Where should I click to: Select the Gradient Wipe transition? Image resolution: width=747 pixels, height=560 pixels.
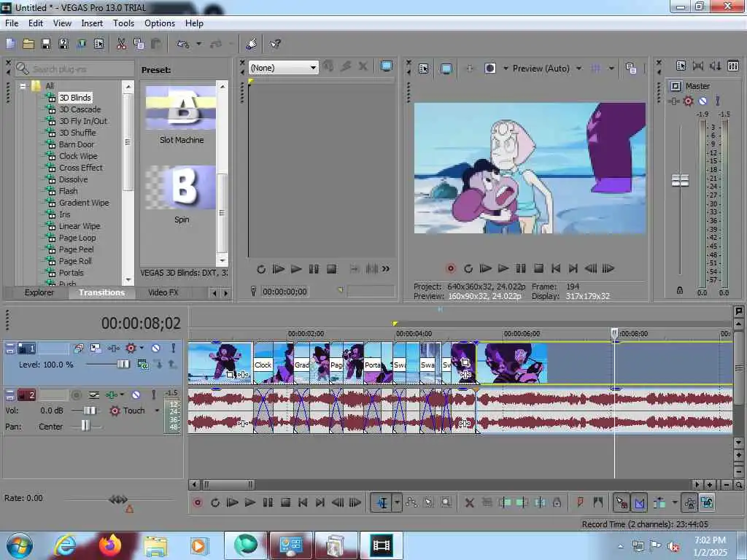pyautogui.click(x=84, y=203)
